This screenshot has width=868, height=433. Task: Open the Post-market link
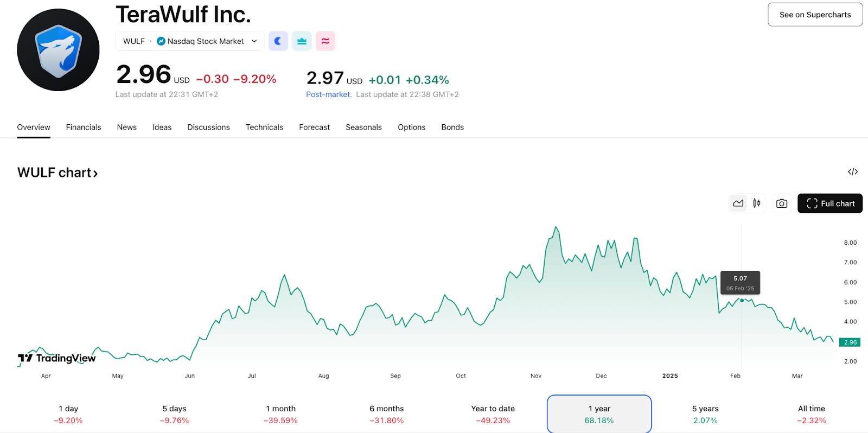point(328,94)
